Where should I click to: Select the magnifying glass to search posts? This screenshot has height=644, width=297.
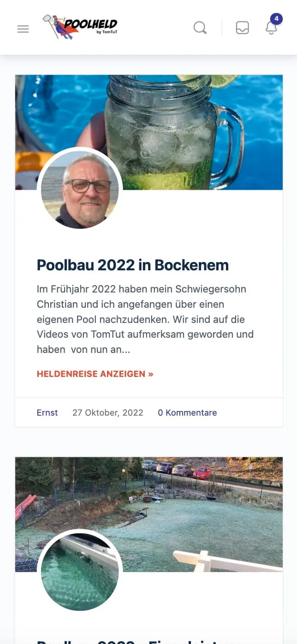(200, 28)
